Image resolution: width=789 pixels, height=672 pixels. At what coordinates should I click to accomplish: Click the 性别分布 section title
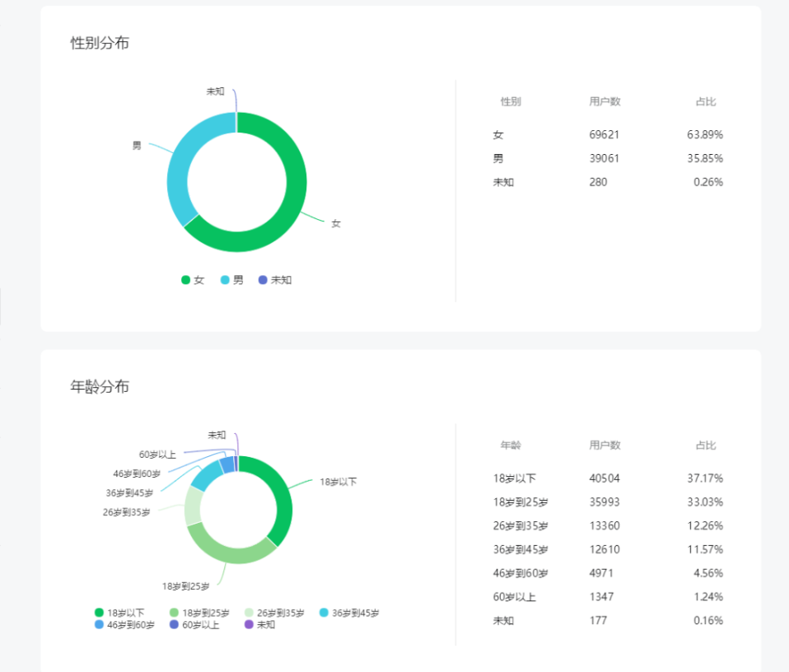pos(100,44)
